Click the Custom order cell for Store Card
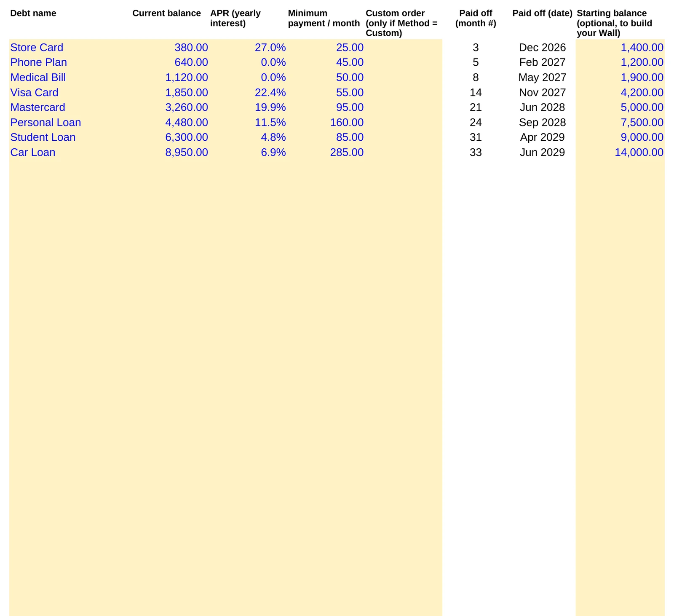Image resolution: width=674 pixels, height=616 pixels. [404, 48]
